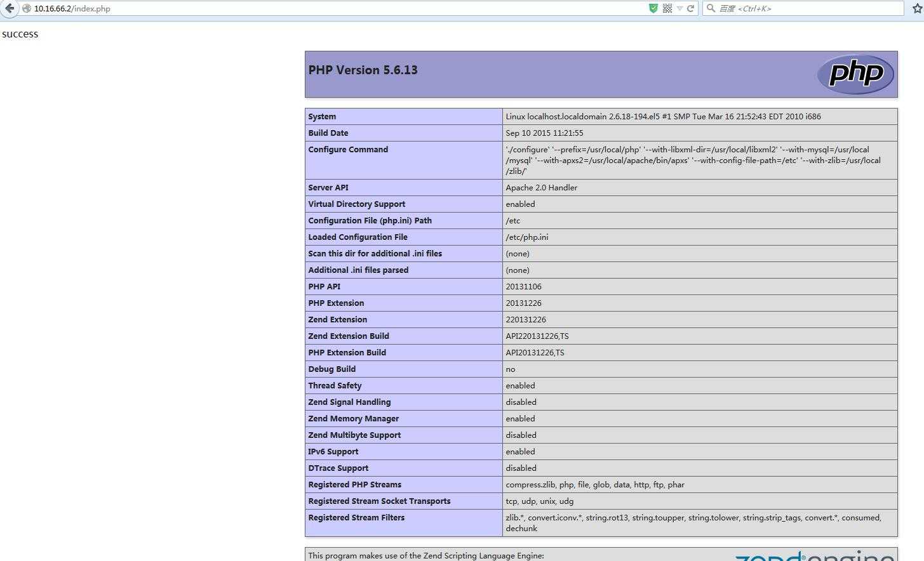The image size is (924, 561).
Task: Click the 'Build Date' label
Action: 328,133
